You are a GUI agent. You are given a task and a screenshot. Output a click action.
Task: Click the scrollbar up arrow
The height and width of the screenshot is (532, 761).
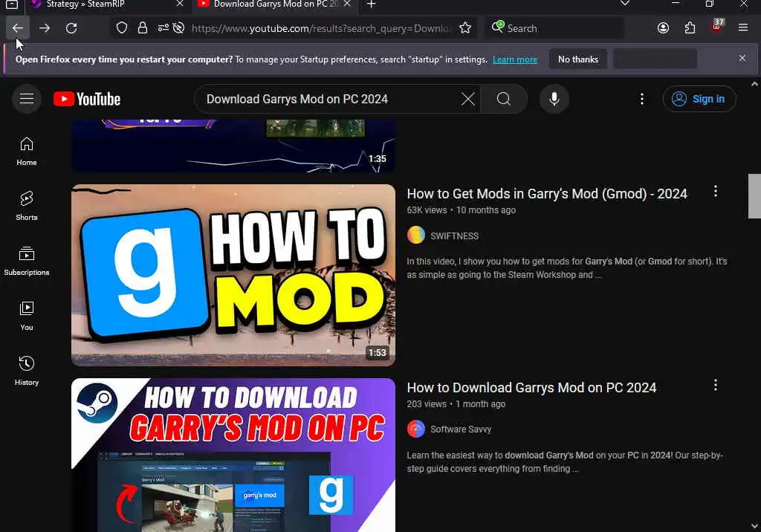[754, 84]
